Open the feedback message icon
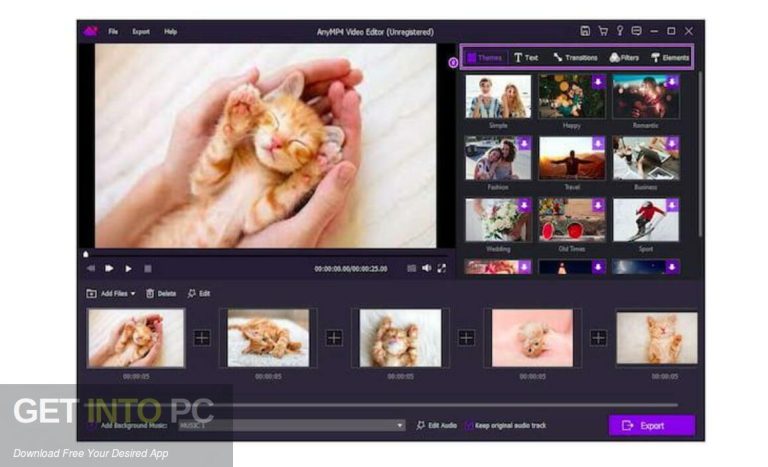The width and height of the screenshot is (768, 467). pos(636,31)
